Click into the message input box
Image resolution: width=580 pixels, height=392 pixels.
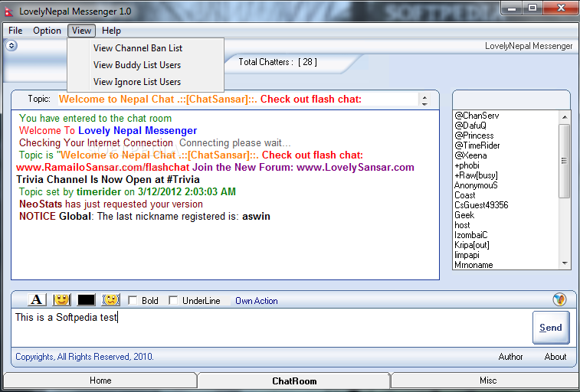point(271,328)
